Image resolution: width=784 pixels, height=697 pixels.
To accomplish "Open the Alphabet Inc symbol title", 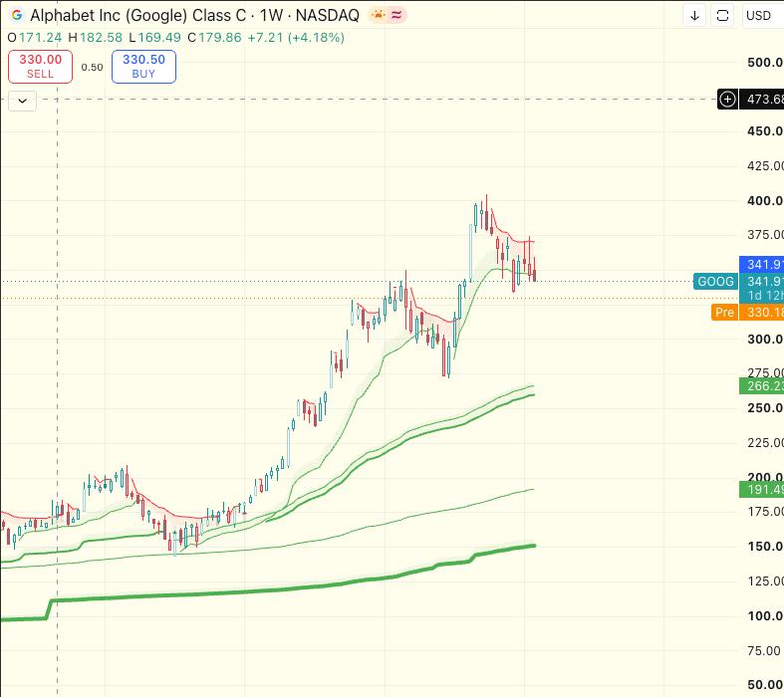I will pos(138,15).
